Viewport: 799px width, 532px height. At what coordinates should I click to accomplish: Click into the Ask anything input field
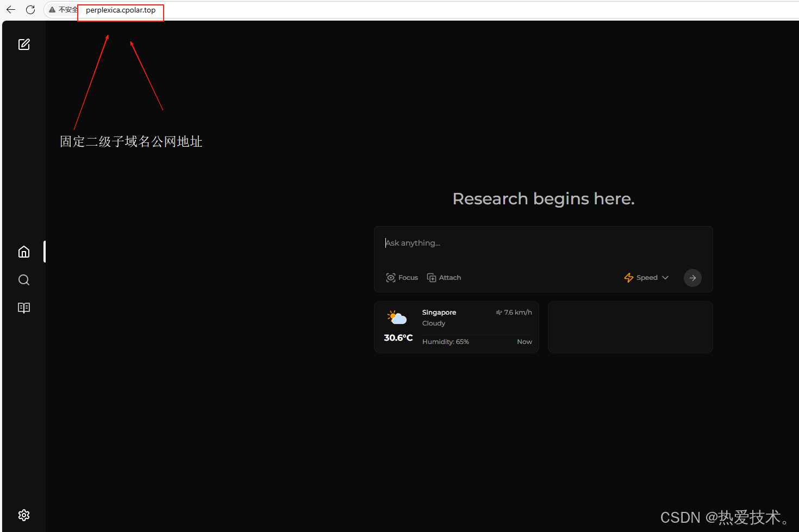click(543, 243)
